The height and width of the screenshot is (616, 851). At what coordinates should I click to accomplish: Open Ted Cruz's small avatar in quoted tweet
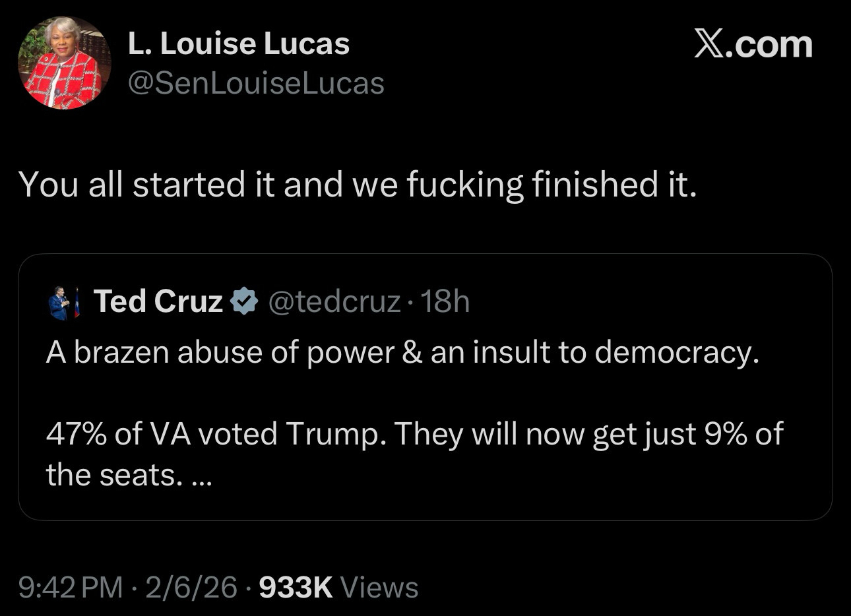click(63, 303)
